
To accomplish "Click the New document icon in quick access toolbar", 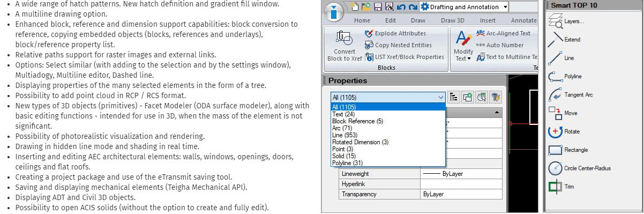I will pyautogui.click(x=355, y=7).
